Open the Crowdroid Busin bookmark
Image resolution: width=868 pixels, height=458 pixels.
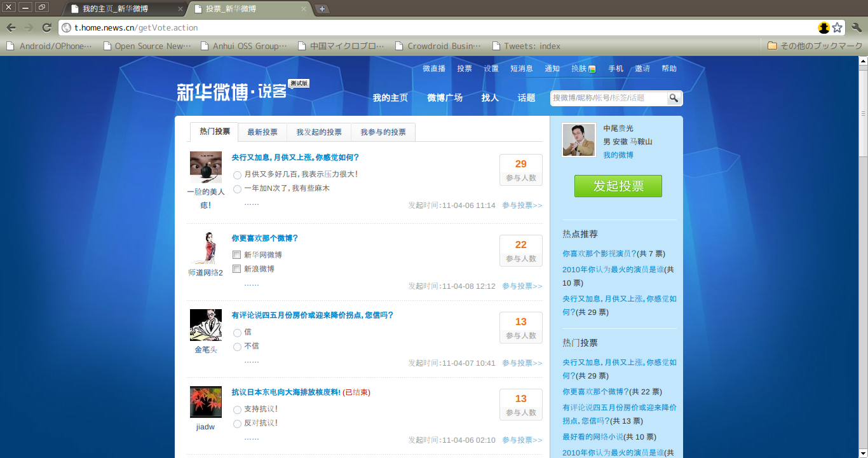[438, 46]
